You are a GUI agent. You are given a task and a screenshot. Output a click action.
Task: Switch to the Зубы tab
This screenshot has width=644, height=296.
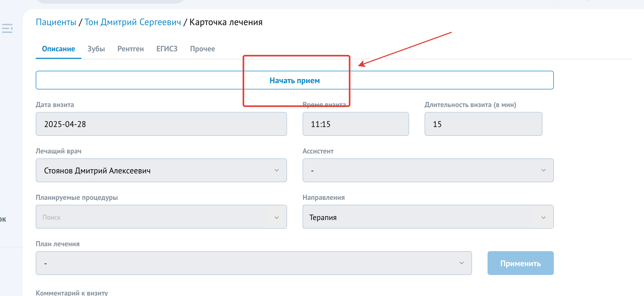[96, 49]
